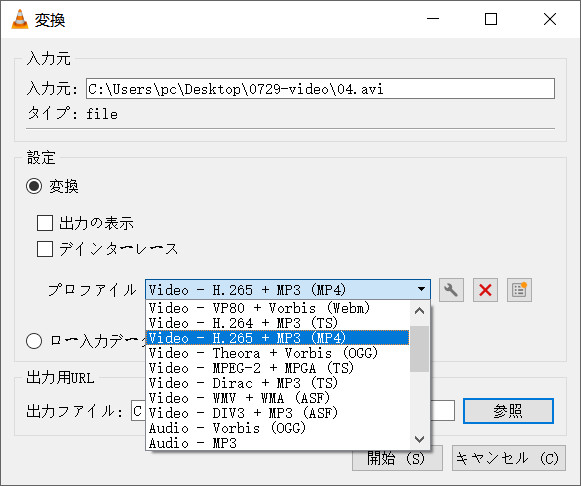Enable the 出力の表示 checkbox
This screenshot has height=486, width=581.
point(45,223)
